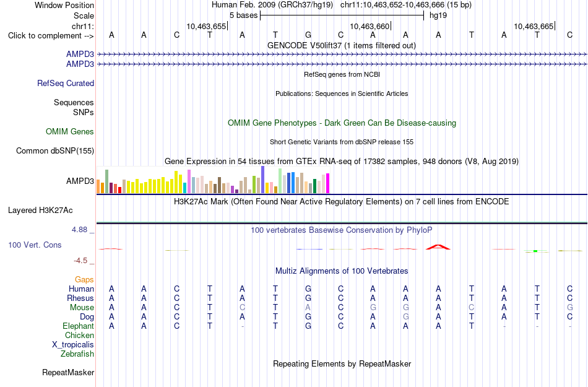The height and width of the screenshot is (387, 588).
Task: Click the second AMPD3 transcript label under GENCODE
Action: pyautogui.click(x=80, y=64)
